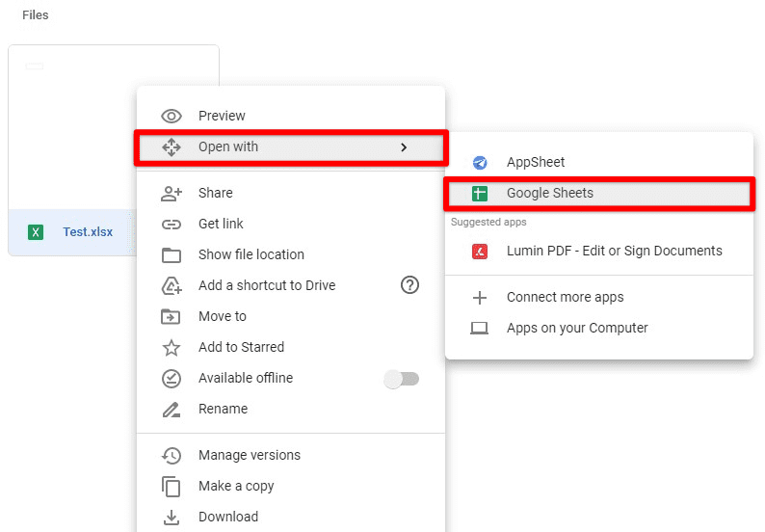Choose Preview from the context menu
765x532 pixels.
tap(291, 117)
